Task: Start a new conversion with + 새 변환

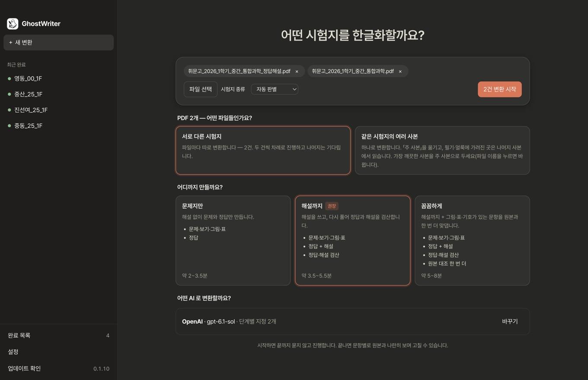Action: click(58, 42)
